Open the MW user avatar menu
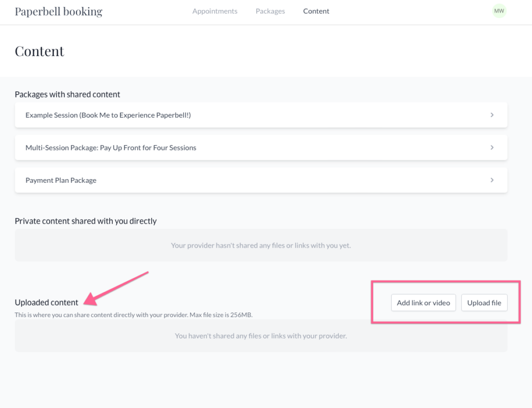The width and height of the screenshot is (532, 408). (x=499, y=11)
